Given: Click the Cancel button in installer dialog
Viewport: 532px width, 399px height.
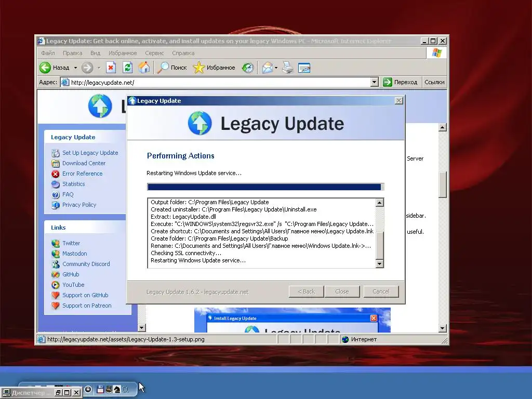Looking at the screenshot, I should coord(381,291).
